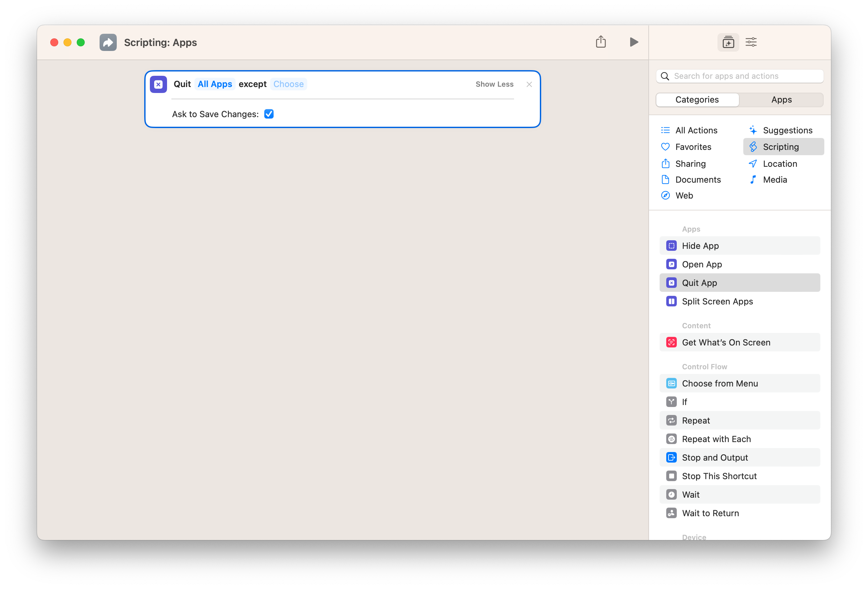The width and height of the screenshot is (868, 589).
Task: Click the Share shortcut toolbar button
Action: [601, 41]
